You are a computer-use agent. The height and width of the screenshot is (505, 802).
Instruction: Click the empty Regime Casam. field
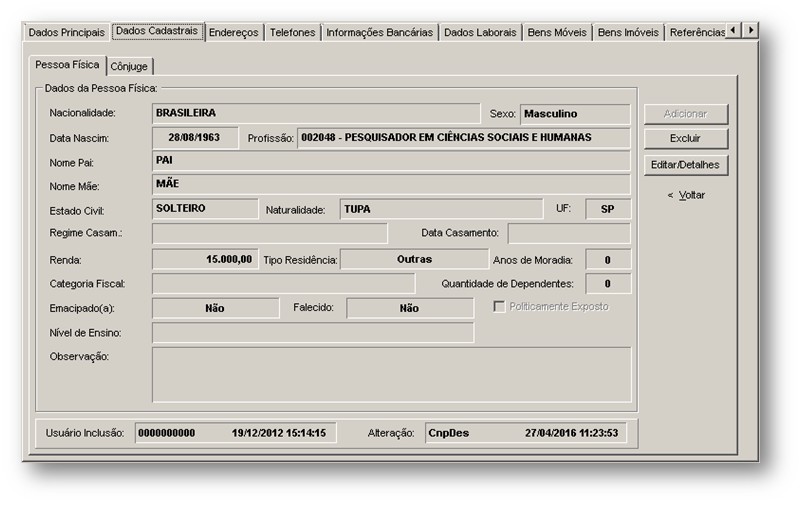point(270,233)
